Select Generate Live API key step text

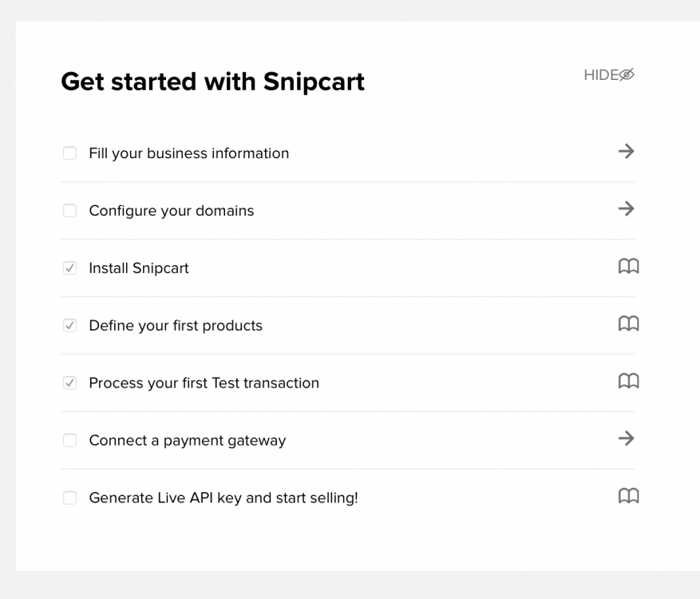pyautogui.click(x=223, y=498)
